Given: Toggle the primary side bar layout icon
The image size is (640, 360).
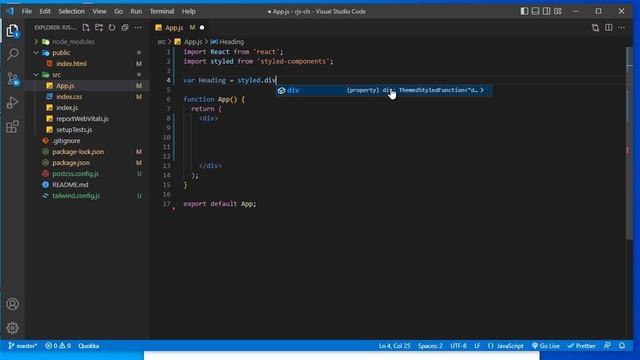Looking at the screenshot, I should [524, 11].
